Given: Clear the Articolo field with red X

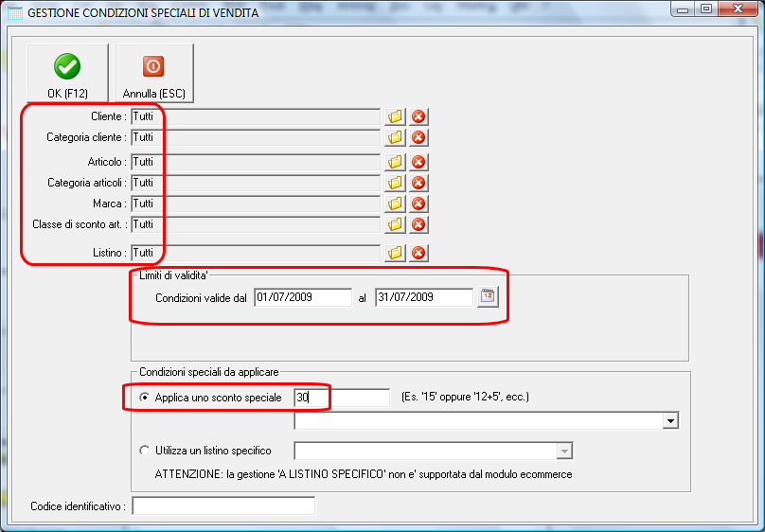Looking at the screenshot, I should (418, 162).
